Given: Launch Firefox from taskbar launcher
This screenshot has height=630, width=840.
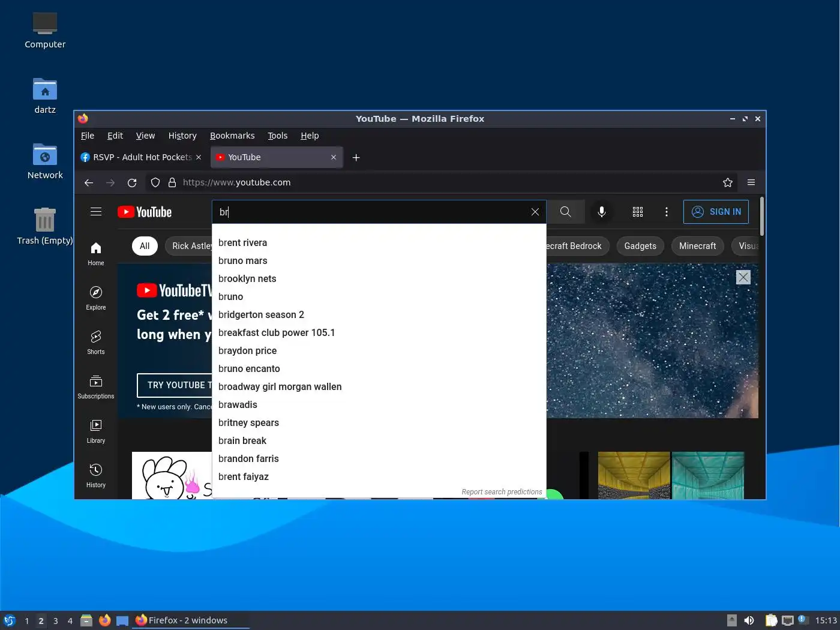Looking at the screenshot, I should point(104,620).
